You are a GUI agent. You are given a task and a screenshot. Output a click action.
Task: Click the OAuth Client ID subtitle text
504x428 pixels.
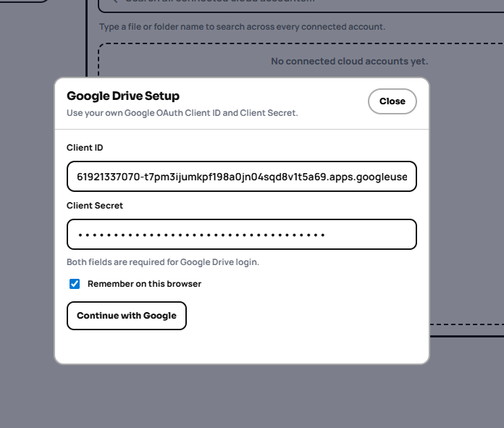(x=182, y=113)
